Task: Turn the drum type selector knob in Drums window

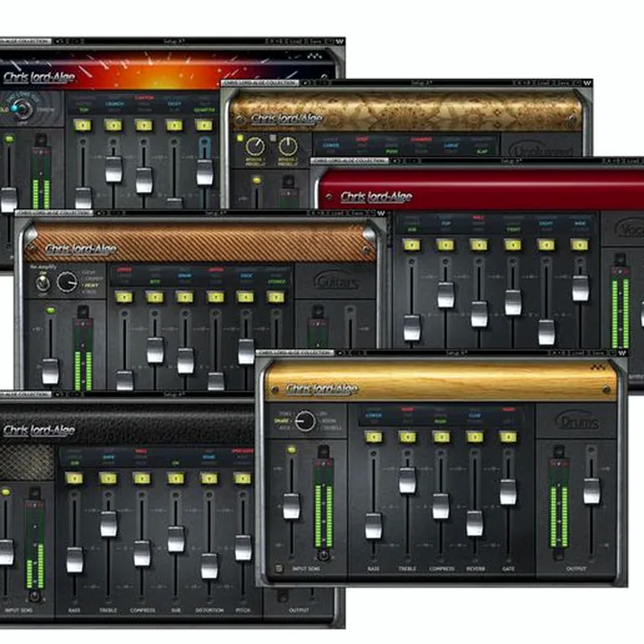Action: pyautogui.click(x=305, y=420)
